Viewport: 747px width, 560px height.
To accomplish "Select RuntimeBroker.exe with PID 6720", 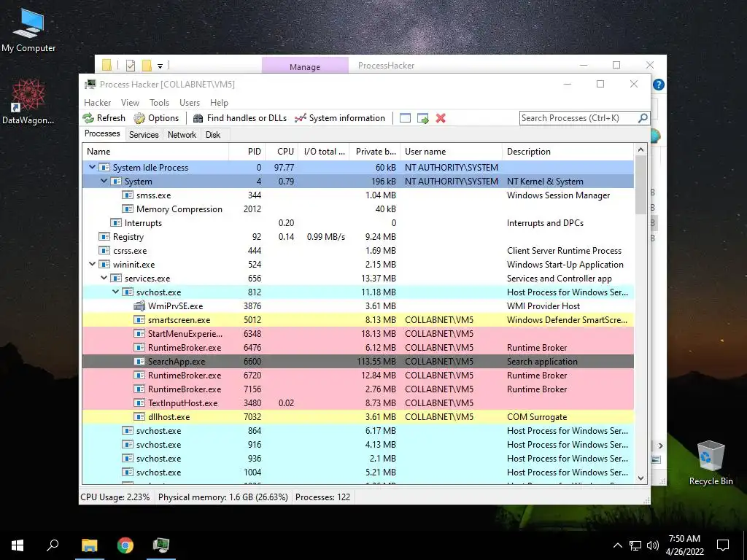I will pos(357,376).
